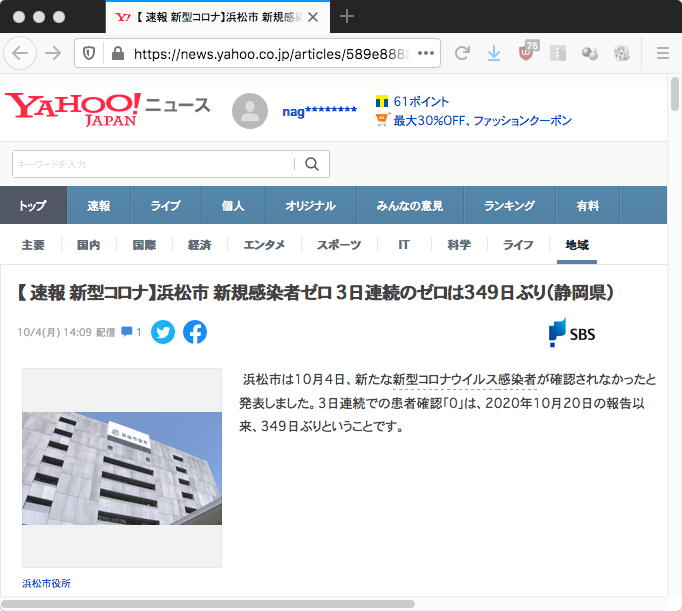Close the Yahoo news article tab
The width and height of the screenshot is (682, 611).
coord(313,17)
